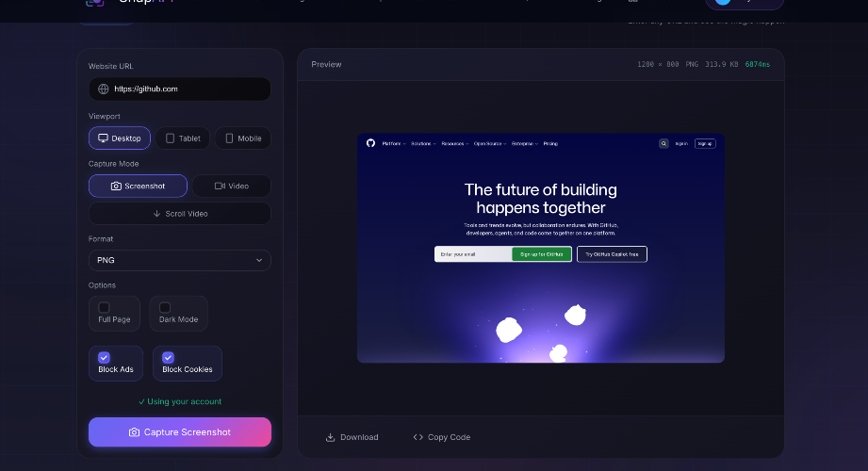Open the PNG format dropdown
The width and height of the screenshot is (868, 471).
(180, 260)
